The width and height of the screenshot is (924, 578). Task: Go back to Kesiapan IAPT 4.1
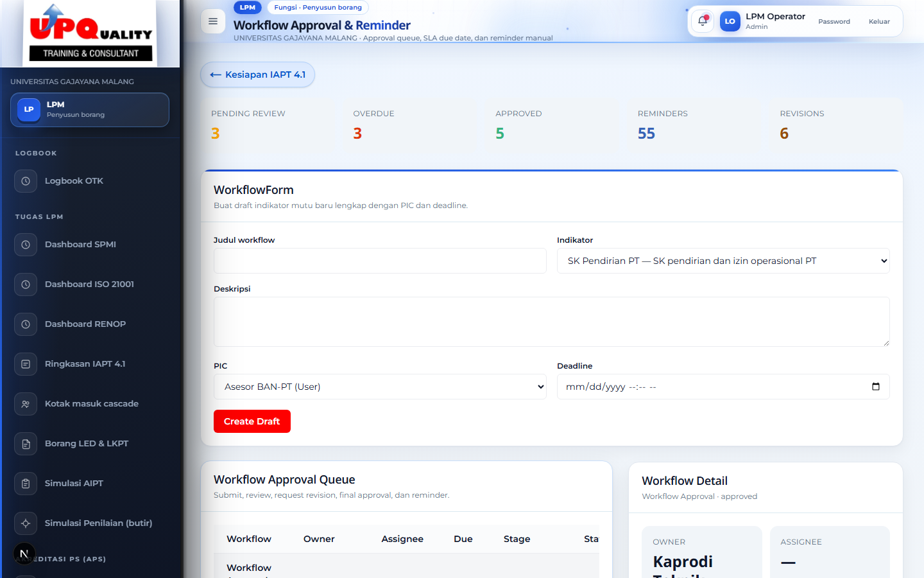[x=258, y=74]
